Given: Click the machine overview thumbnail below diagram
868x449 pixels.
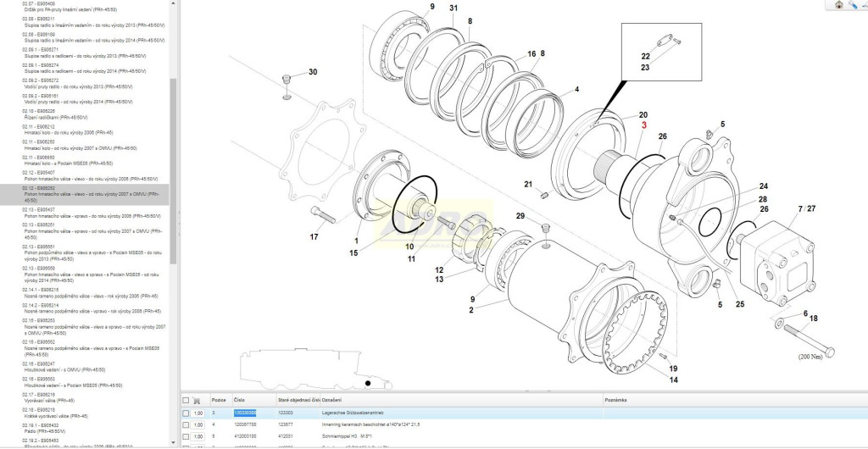Looking at the screenshot, I should point(315,368).
